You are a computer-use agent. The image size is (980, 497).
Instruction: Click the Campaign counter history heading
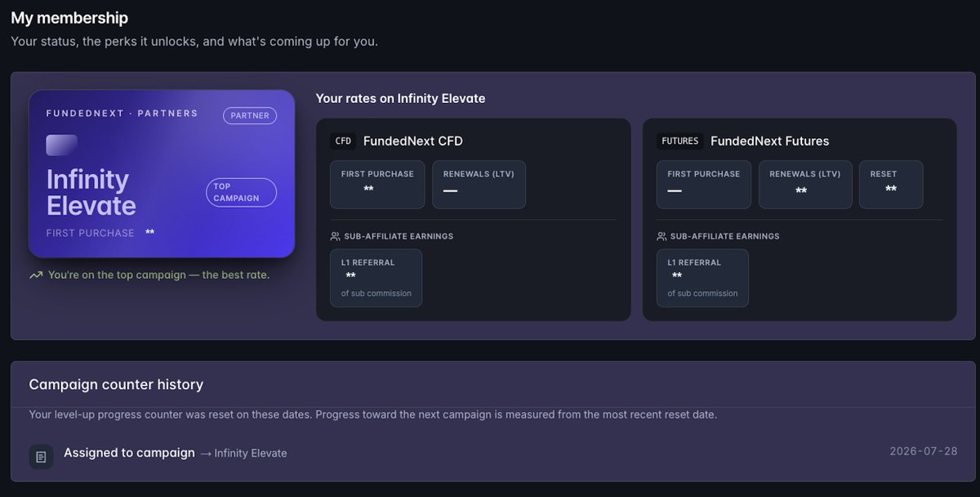click(116, 384)
